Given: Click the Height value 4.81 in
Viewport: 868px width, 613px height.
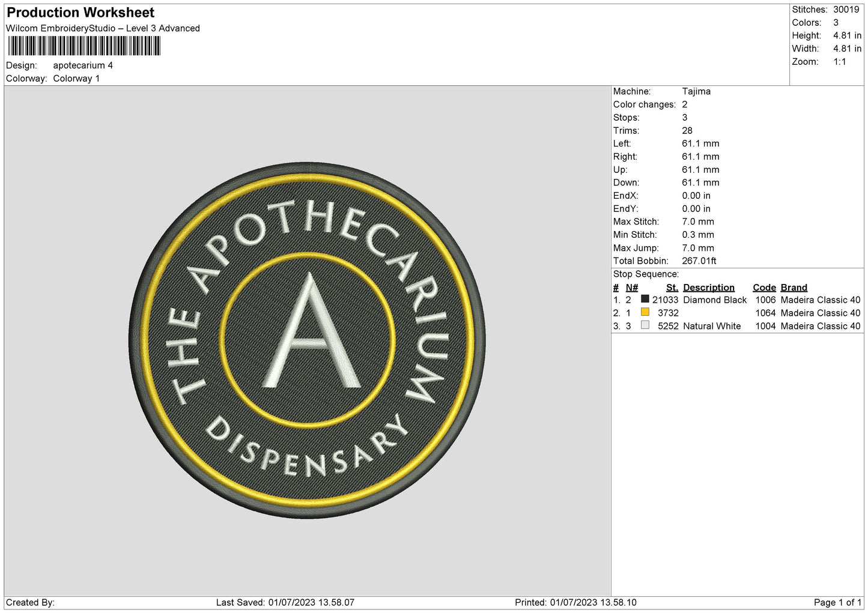Looking at the screenshot, I should click(847, 36).
